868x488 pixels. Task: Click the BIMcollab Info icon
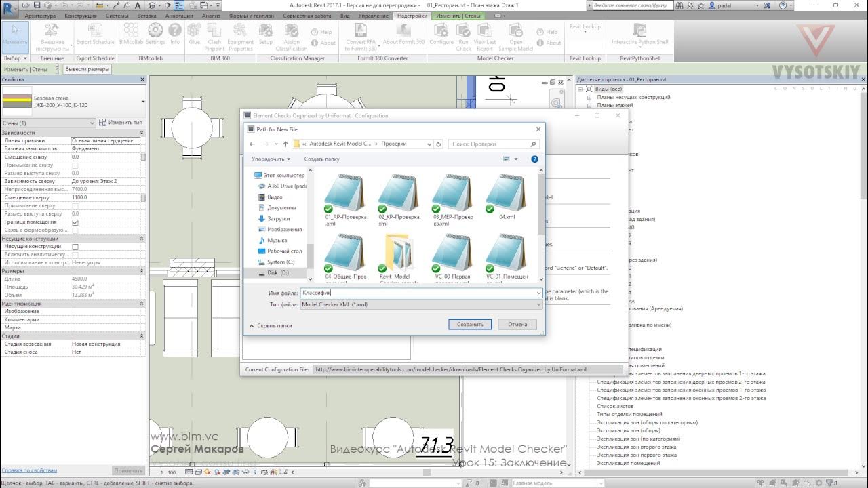point(175,35)
